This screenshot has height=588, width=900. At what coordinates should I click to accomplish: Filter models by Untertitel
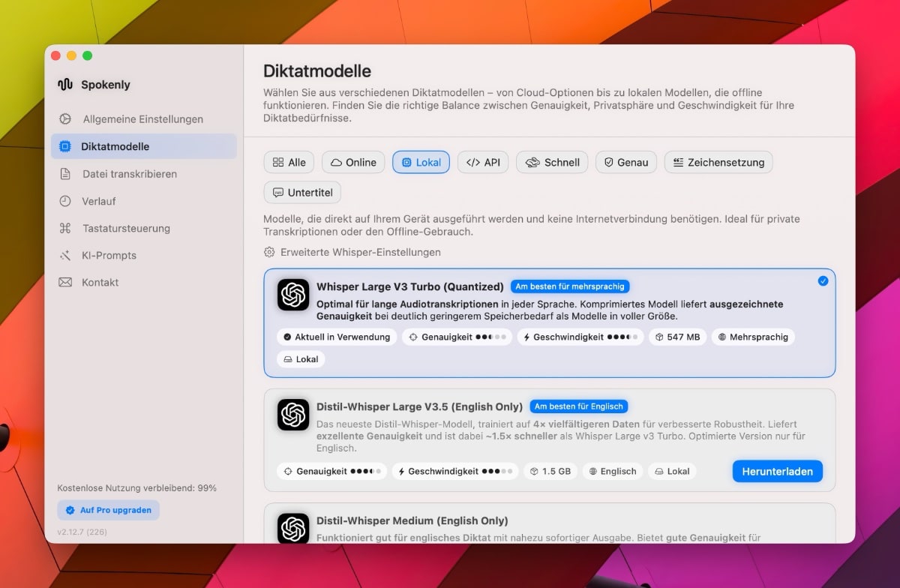pos(302,193)
